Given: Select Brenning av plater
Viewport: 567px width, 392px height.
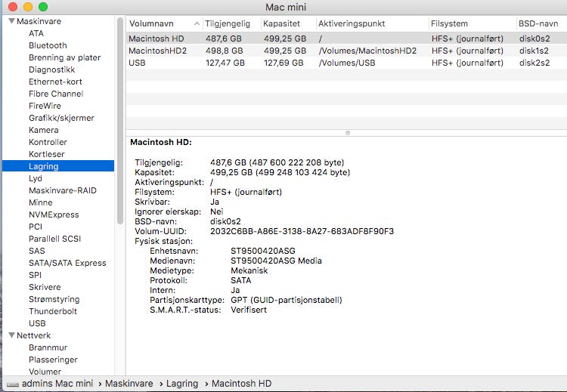Looking at the screenshot, I should pos(65,57).
